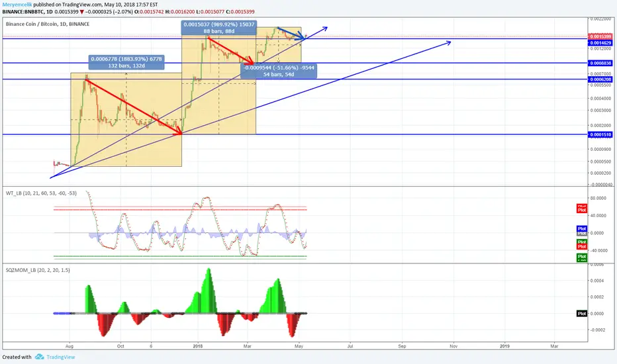Select the (-2.07%) change value in header
This screenshot has width=617, height=364.
pyautogui.click(x=122, y=12)
